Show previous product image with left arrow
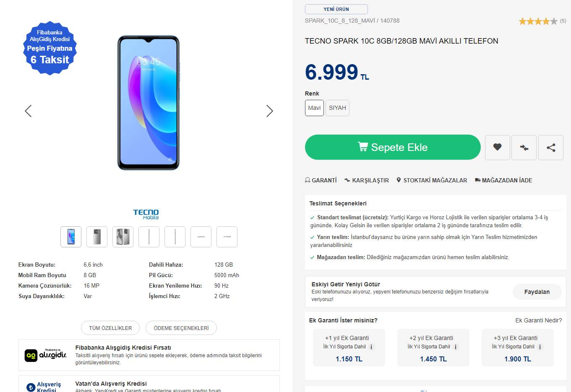This screenshot has width=571, height=392. click(x=28, y=111)
